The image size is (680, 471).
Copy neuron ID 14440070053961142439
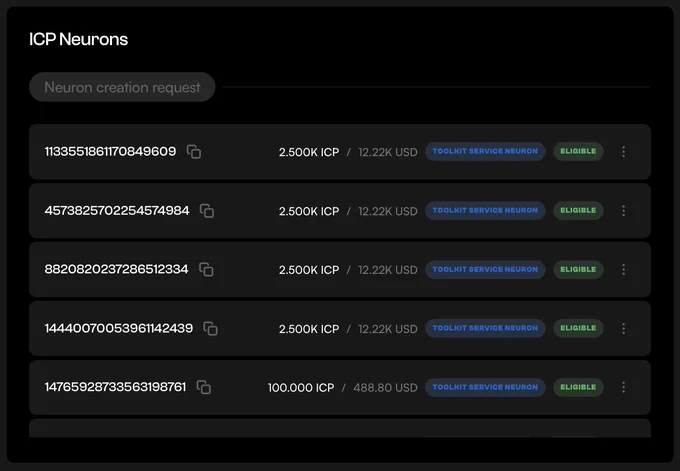[211, 328]
